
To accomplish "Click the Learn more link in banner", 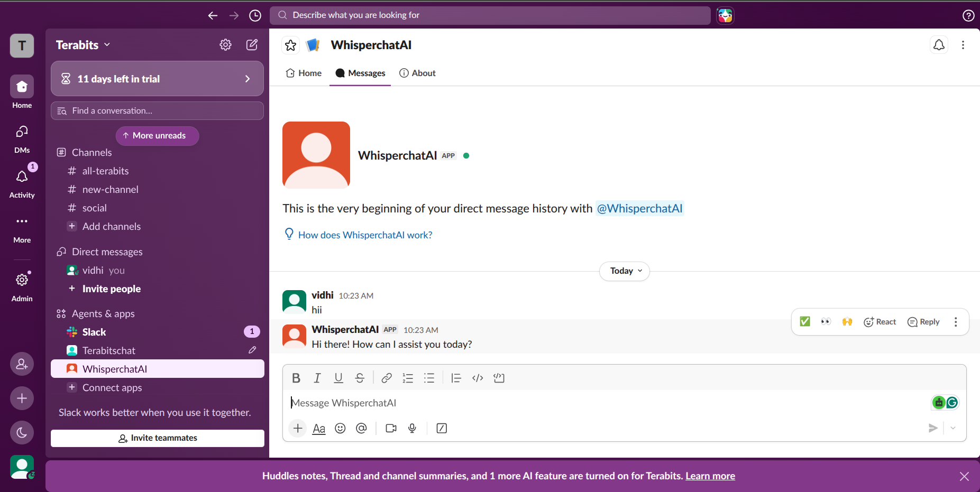I will [x=710, y=476].
